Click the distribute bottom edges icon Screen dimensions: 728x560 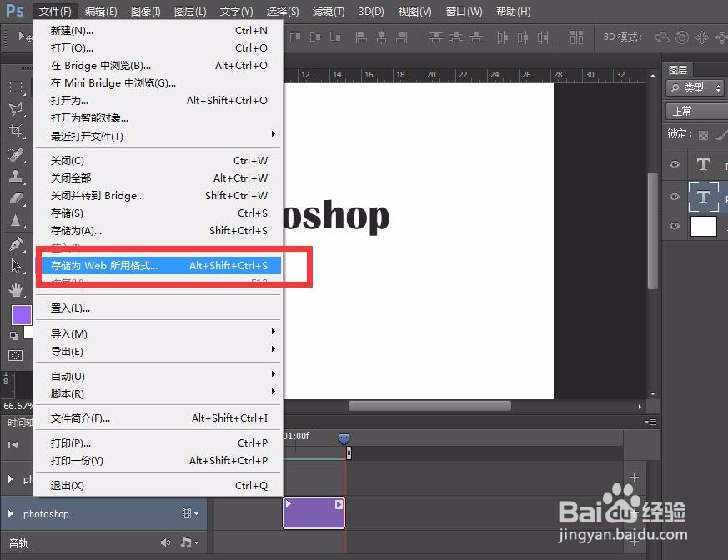point(476,37)
